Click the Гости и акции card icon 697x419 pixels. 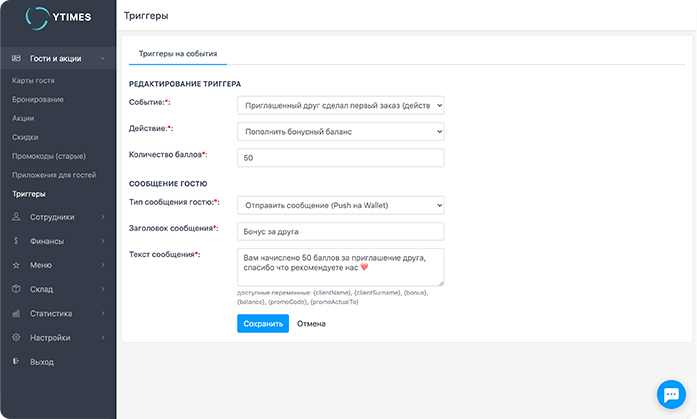click(16, 59)
